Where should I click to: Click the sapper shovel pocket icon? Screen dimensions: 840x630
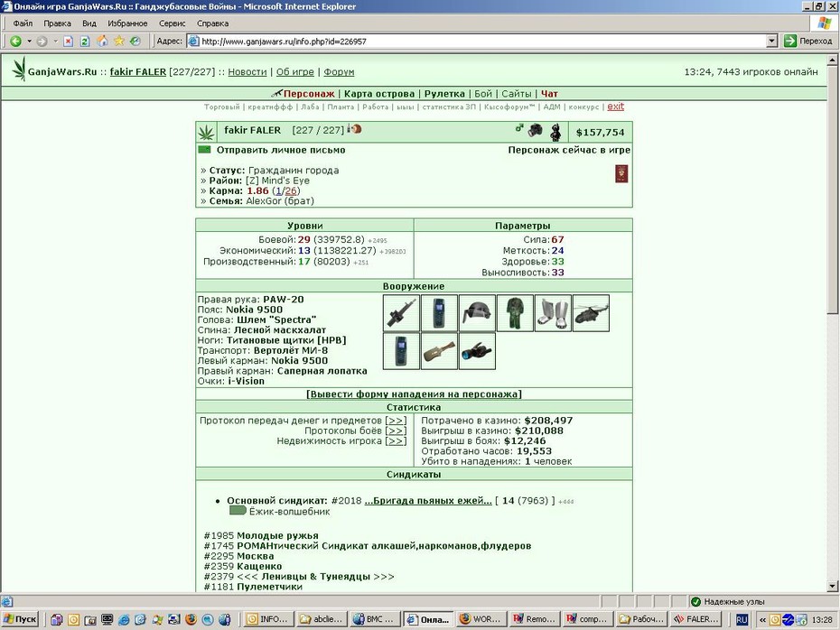click(x=439, y=351)
